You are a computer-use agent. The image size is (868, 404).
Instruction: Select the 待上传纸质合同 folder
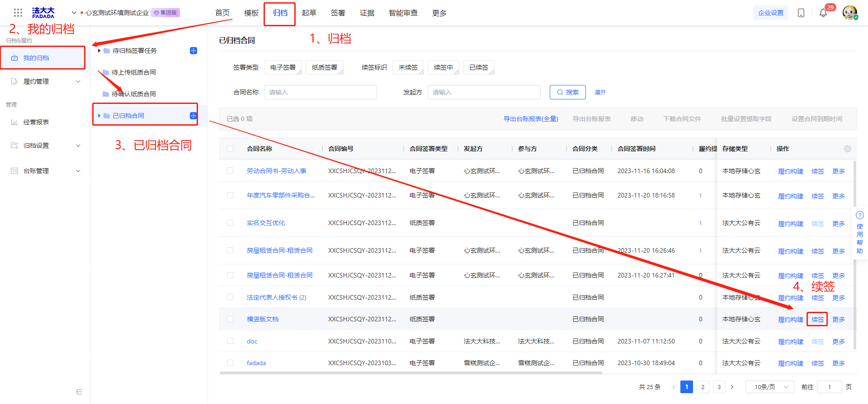[x=133, y=72]
